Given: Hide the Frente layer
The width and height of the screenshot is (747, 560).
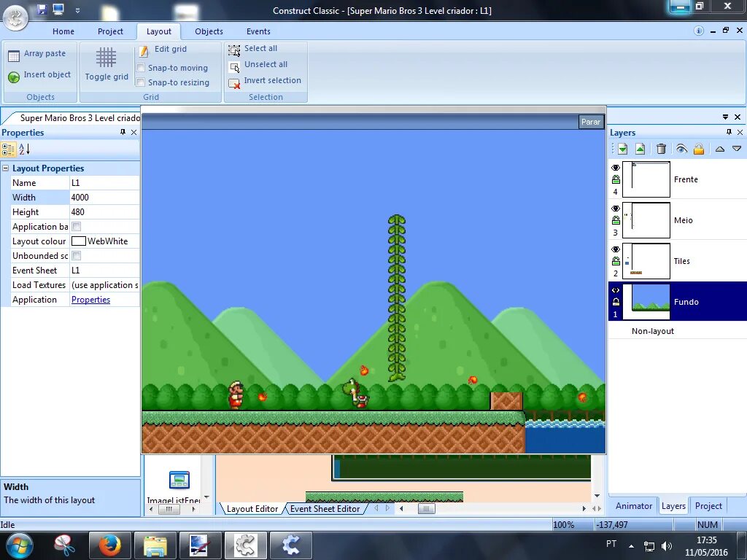Looking at the screenshot, I should 616,168.
